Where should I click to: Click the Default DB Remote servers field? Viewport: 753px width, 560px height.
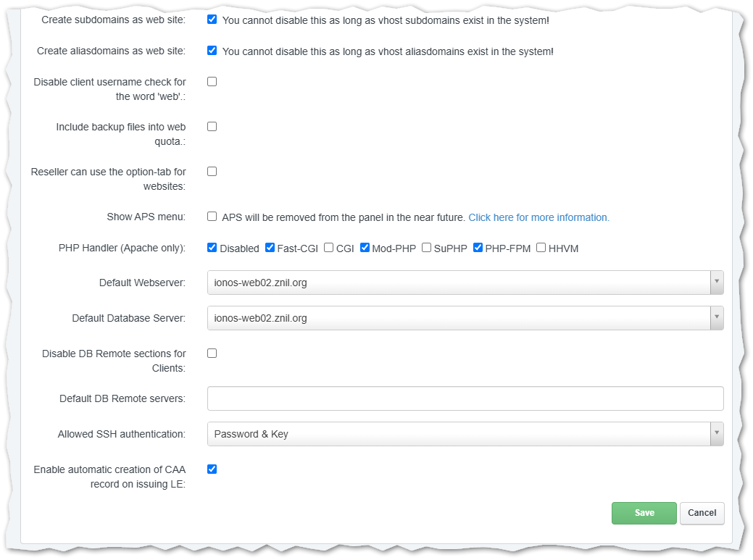pyautogui.click(x=465, y=398)
